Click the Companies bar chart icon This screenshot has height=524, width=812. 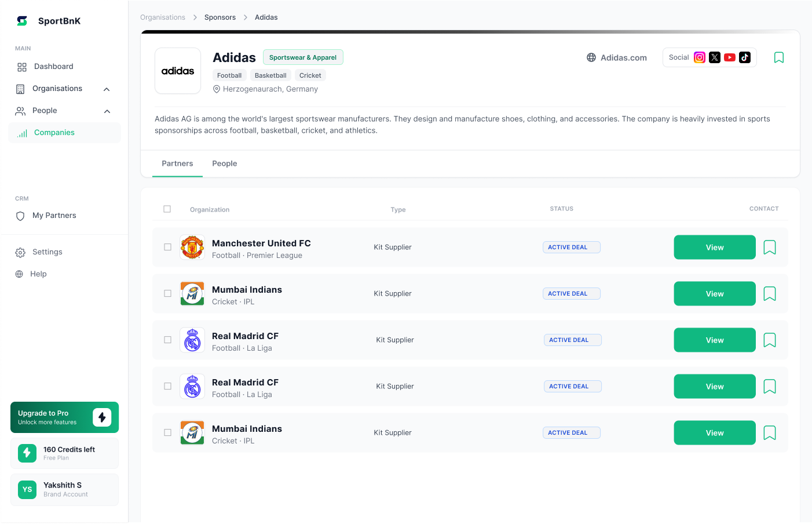(x=22, y=133)
